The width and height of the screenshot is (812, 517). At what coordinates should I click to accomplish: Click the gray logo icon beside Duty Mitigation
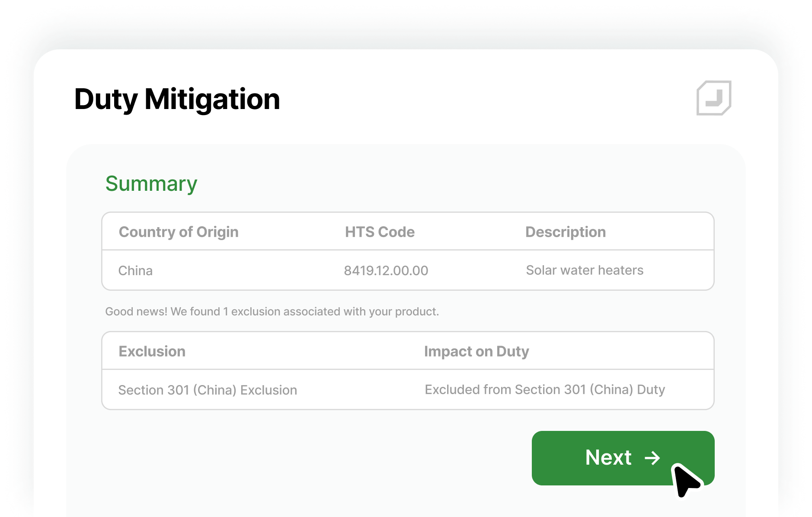coord(713,98)
